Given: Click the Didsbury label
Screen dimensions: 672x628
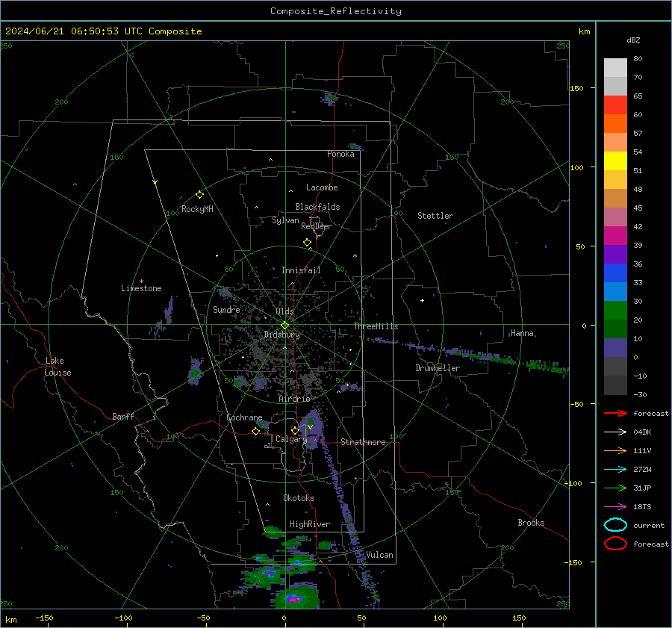Looking at the screenshot, I should pos(281,335).
